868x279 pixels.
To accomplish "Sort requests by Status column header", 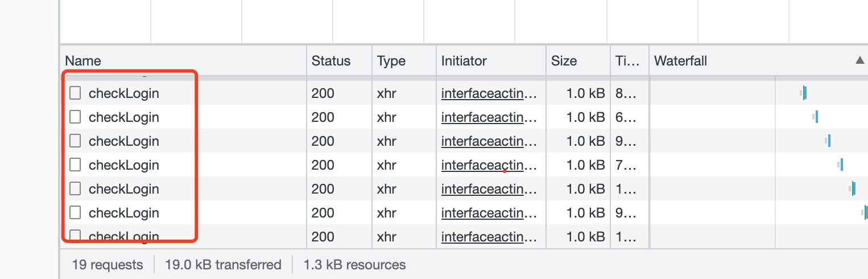I will (331, 61).
